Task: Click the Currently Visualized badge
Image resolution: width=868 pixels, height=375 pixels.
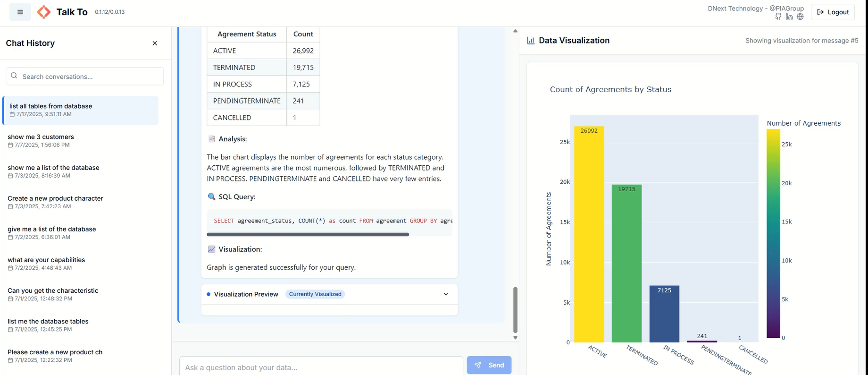Action: click(315, 294)
